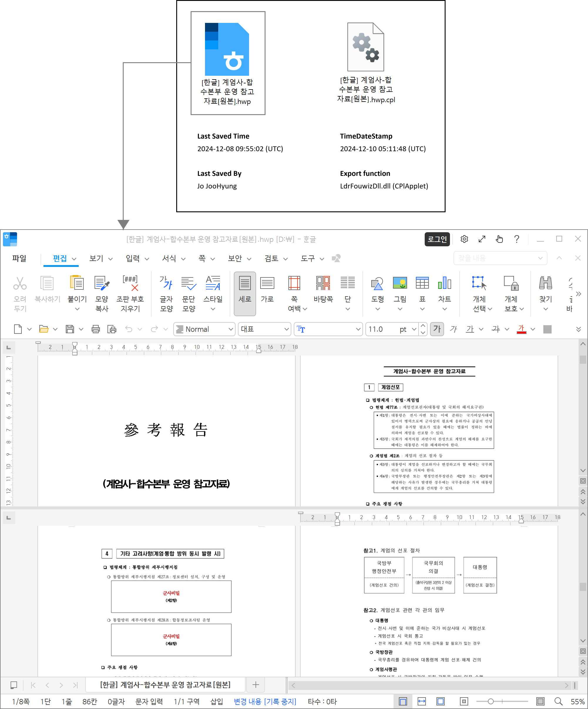The image size is (588, 709).
Task: Toggle track changes (변경 내용 [기록 중지])
Action: [x=265, y=701]
